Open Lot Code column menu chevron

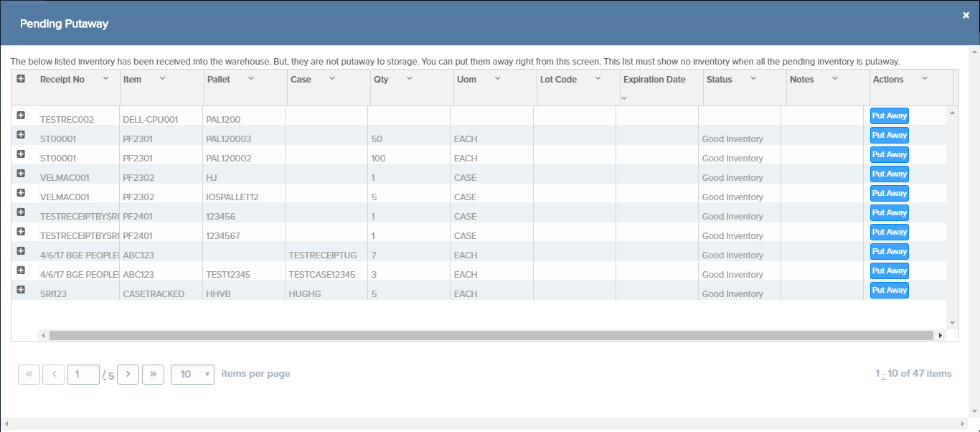point(598,78)
